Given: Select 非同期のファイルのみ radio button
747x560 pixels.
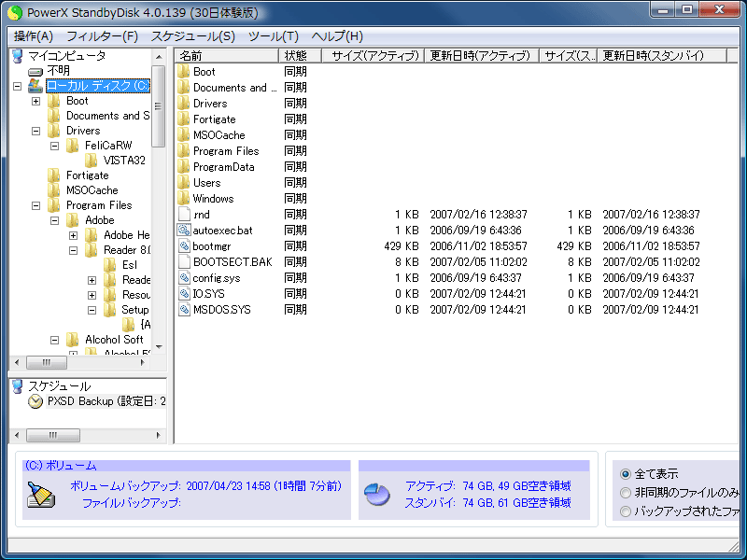Looking at the screenshot, I should tap(626, 493).
